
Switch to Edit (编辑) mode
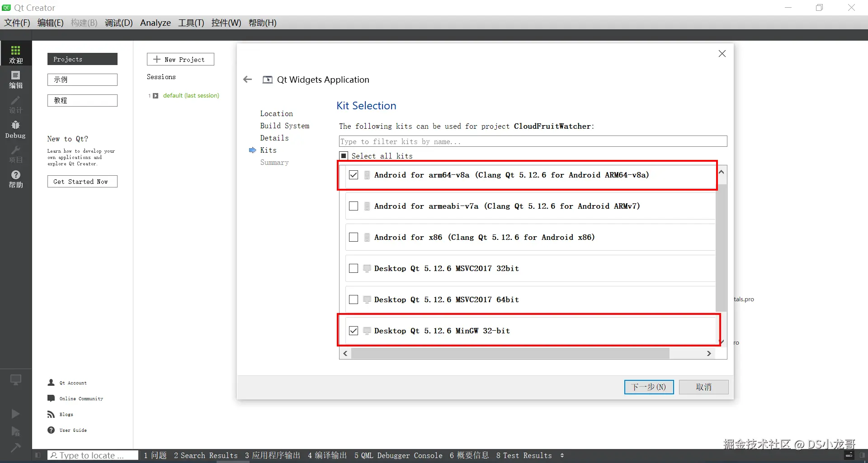[16, 80]
